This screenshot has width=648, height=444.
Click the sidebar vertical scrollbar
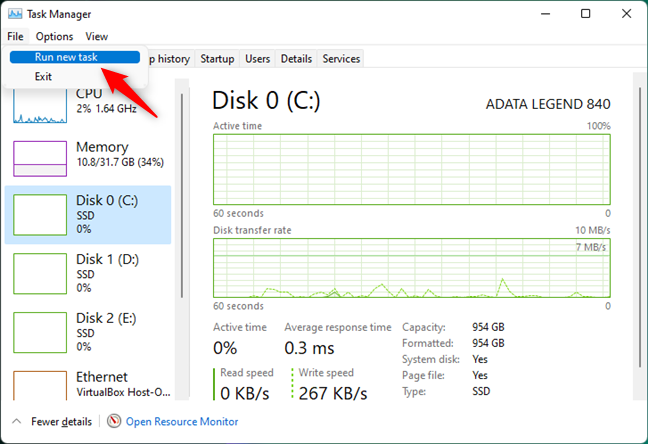[181, 195]
